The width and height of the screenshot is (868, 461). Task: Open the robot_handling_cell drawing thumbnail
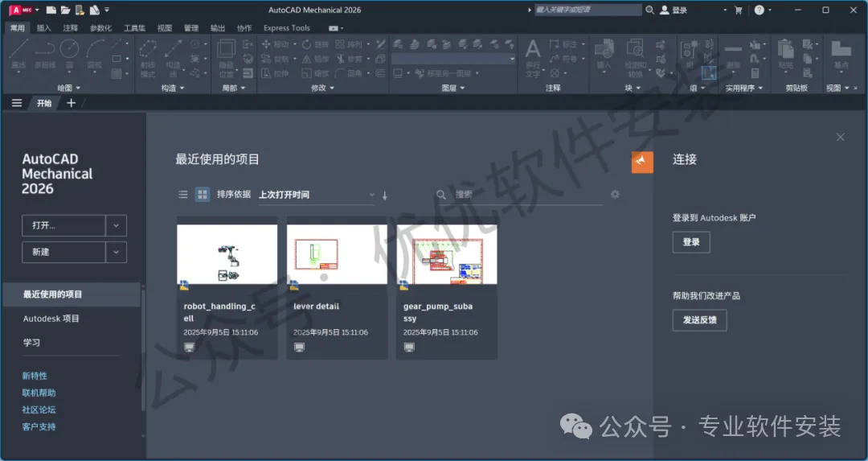[x=227, y=254]
